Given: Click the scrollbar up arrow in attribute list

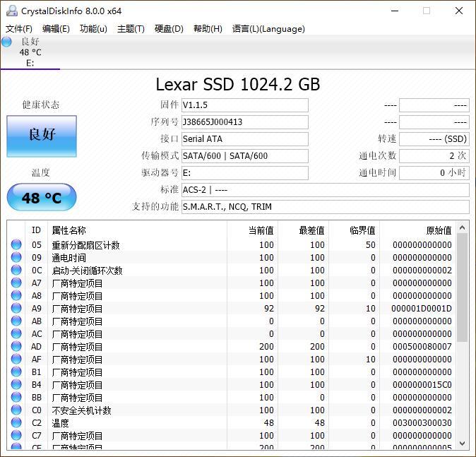Looking at the screenshot, I should [463, 227].
